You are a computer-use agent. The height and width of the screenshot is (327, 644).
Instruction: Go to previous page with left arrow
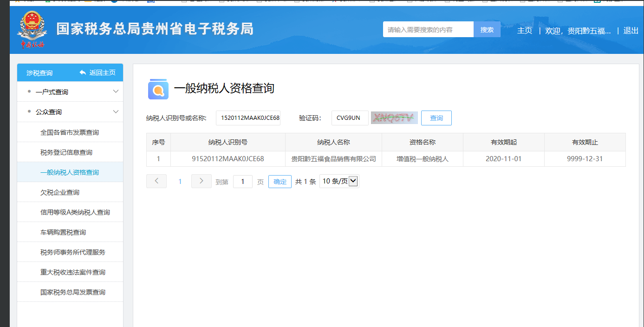[156, 181]
